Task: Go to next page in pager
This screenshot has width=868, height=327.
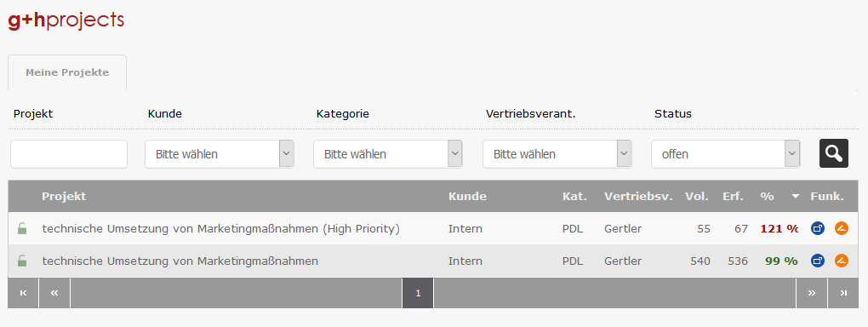Action: click(812, 293)
